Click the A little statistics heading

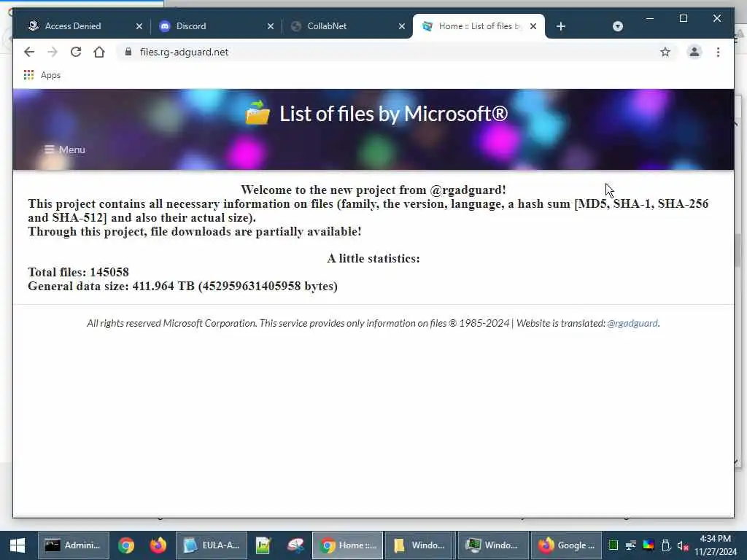373,259
